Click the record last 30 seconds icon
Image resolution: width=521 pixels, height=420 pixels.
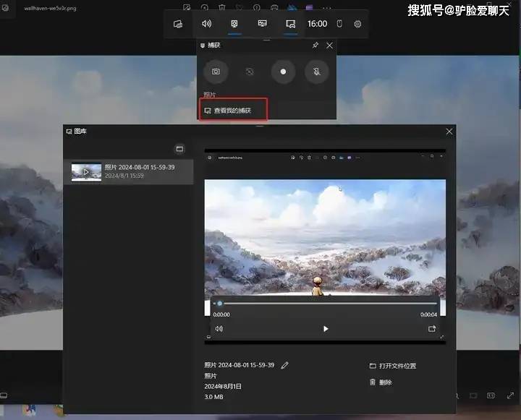coord(250,72)
